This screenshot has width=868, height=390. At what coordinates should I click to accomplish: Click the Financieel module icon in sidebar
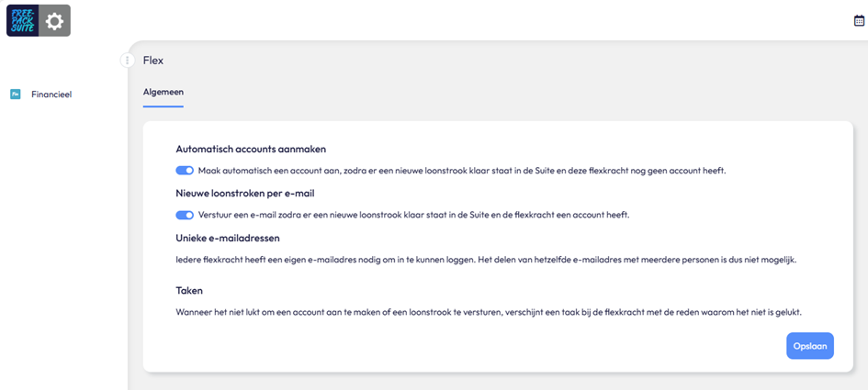point(16,94)
